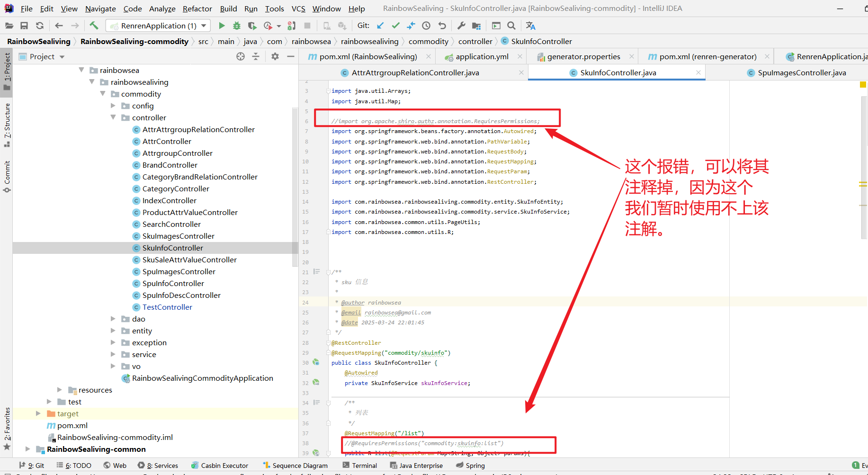Viewport: 868px width, 475px height.
Task: Click the profiler run icon
Action: tap(268, 26)
